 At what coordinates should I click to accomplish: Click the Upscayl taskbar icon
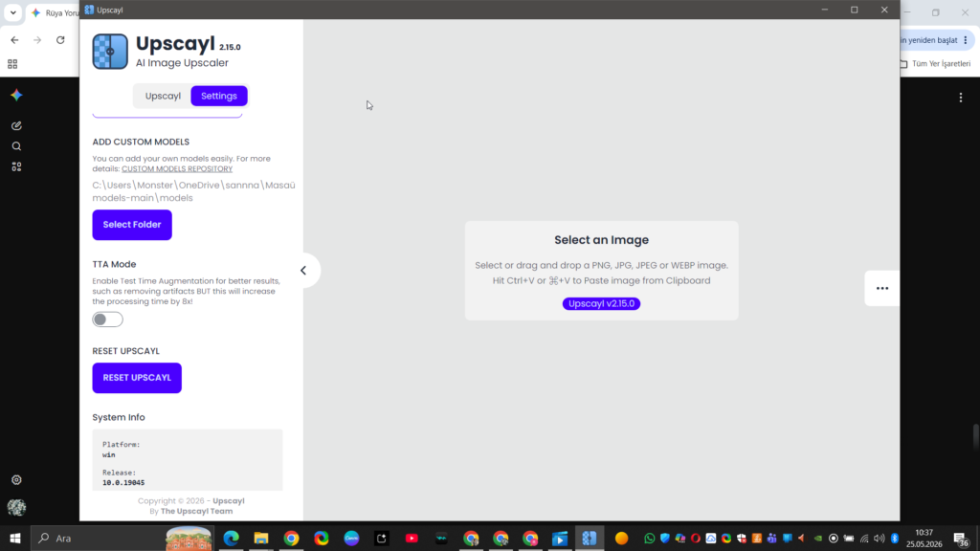tap(590, 538)
